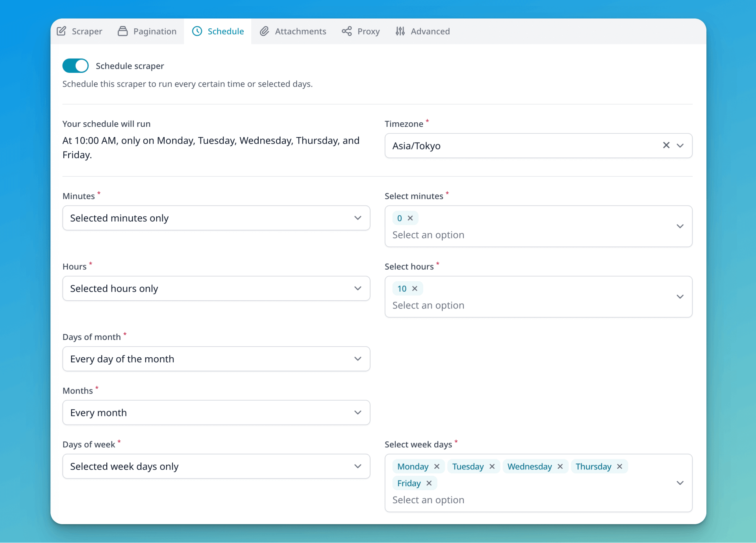756x543 pixels.
Task: Click the network icon on the Proxy tab
Action: click(x=346, y=31)
